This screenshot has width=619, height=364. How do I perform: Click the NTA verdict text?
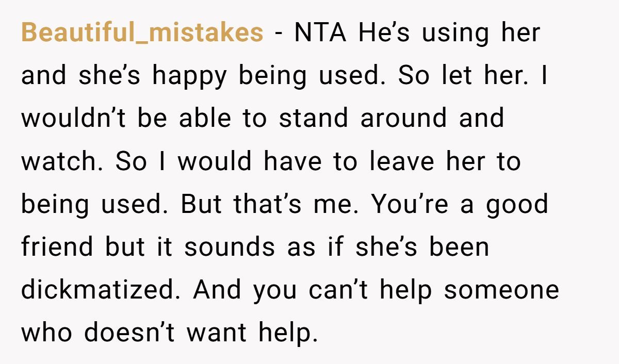pos(319,33)
